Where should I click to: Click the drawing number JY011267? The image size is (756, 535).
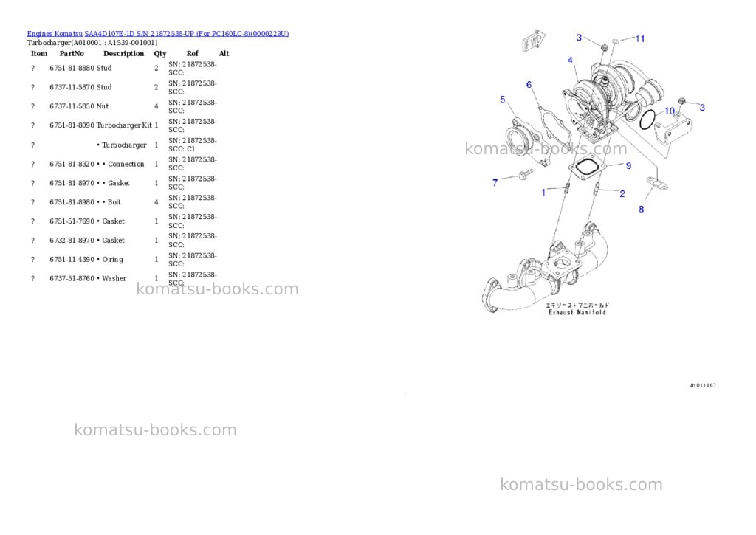(703, 386)
